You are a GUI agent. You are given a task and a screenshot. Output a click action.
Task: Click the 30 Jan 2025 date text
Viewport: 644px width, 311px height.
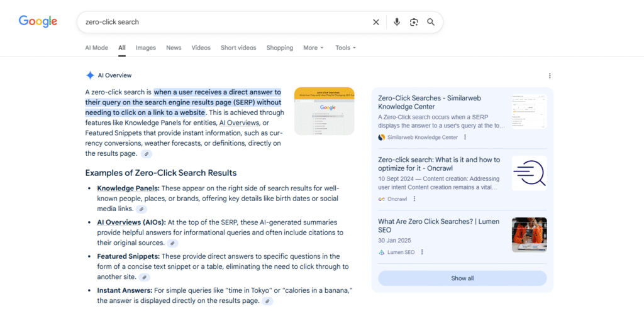point(395,241)
